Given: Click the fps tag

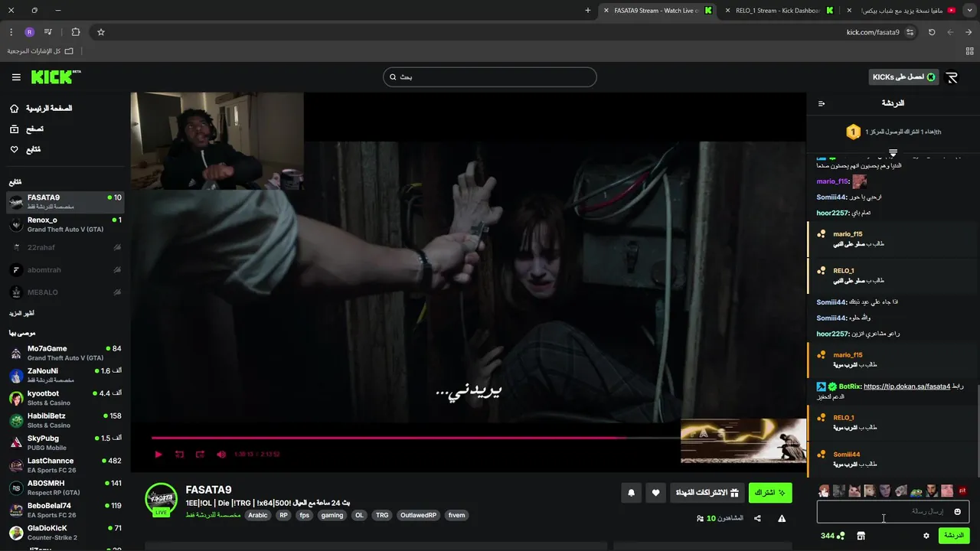Looking at the screenshot, I should (x=305, y=516).
